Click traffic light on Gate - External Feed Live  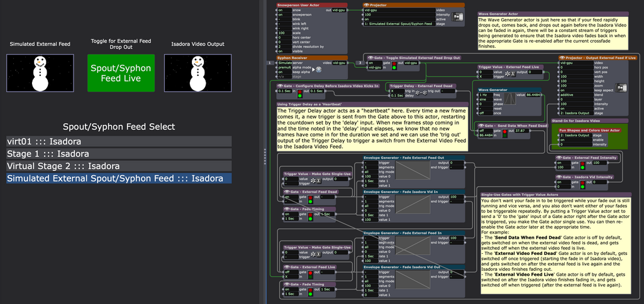pos(311,274)
